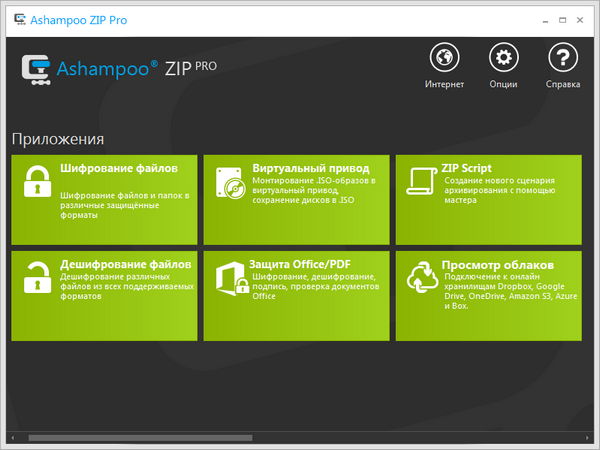Click the ZIP Script scroll icon
The width and height of the screenshot is (600, 450).
pyautogui.click(x=419, y=182)
